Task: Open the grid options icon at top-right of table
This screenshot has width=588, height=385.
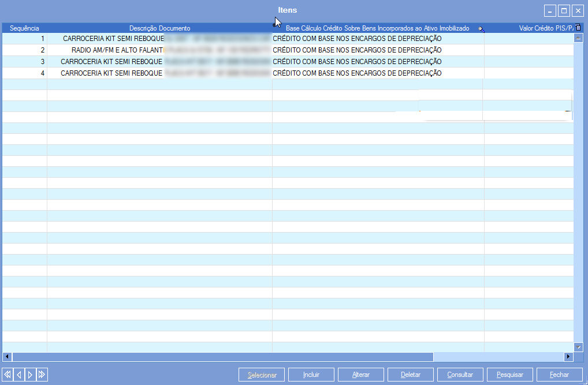Action: [578, 28]
